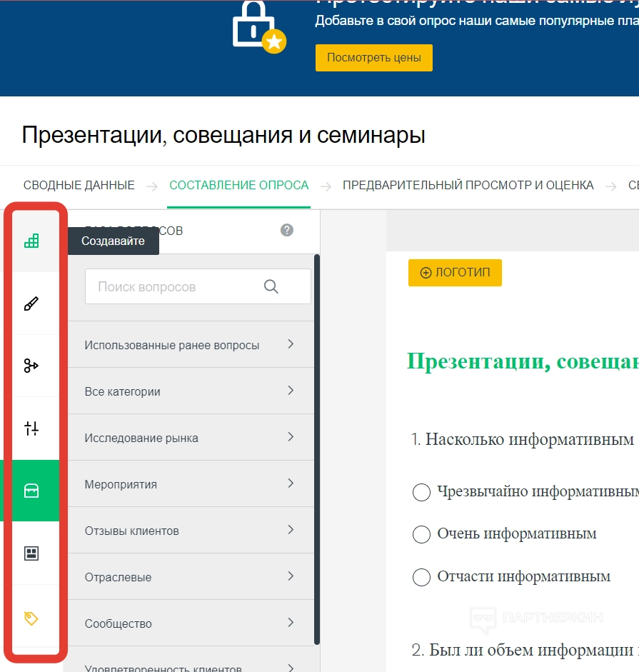The width and height of the screenshot is (639, 672).
Task: Click the lock with star icon
Action: 259,28
